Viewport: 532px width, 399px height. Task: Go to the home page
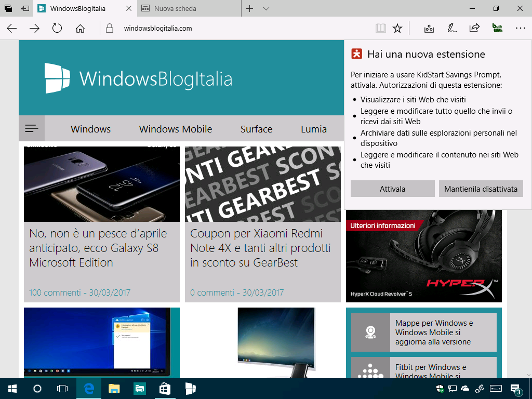tap(80, 28)
